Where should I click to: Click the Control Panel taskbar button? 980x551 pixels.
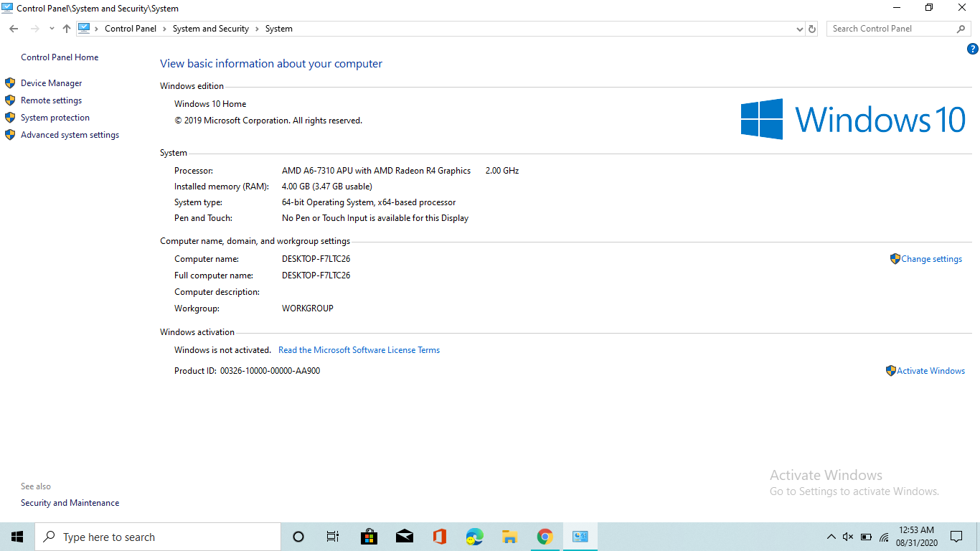[x=580, y=537]
